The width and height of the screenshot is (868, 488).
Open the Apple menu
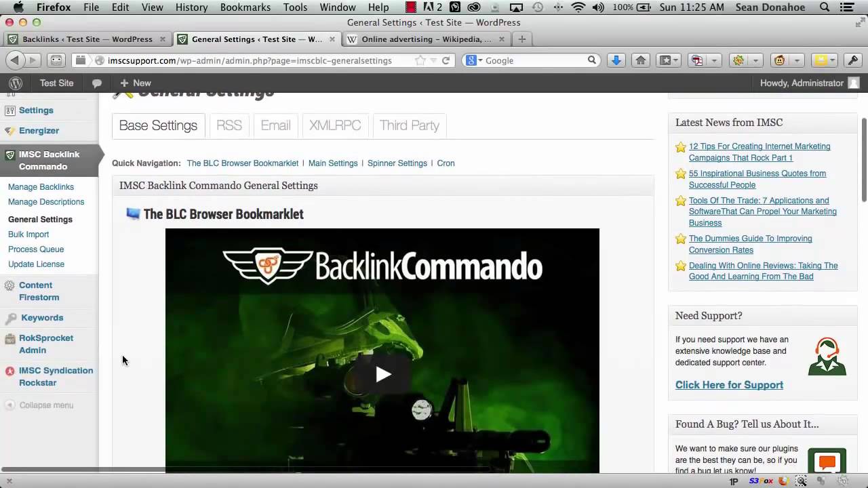click(x=18, y=7)
